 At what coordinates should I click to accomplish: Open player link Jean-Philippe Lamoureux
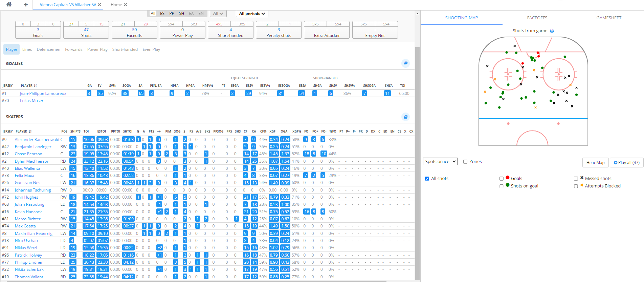[43, 94]
